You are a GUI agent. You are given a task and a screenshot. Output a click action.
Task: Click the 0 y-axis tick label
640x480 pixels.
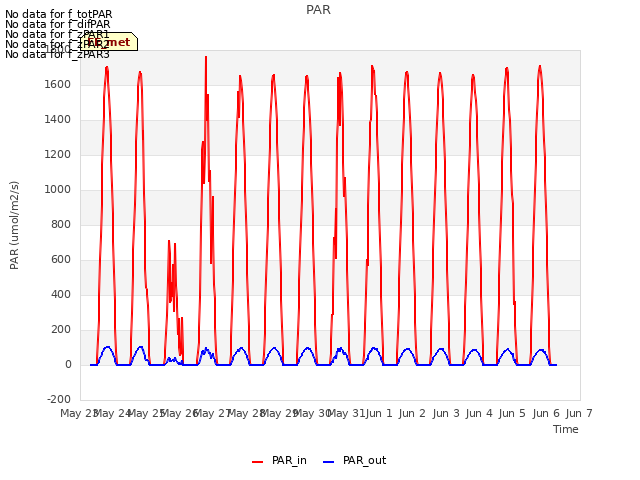[x=68, y=364]
